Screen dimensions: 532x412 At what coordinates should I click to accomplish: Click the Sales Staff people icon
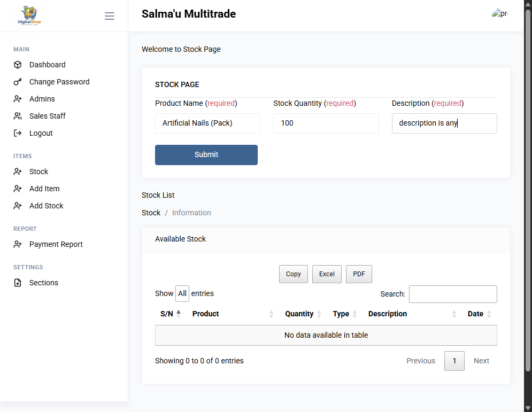click(18, 116)
